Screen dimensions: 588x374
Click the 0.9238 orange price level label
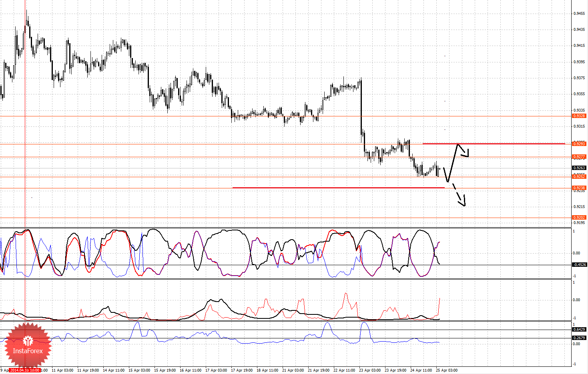coord(579,188)
